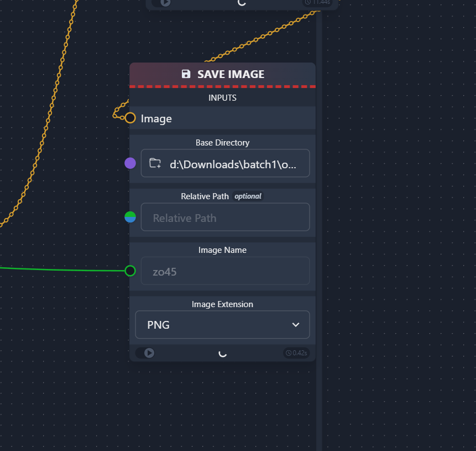Click the folder icon inside Base Directory field

pos(155,163)
